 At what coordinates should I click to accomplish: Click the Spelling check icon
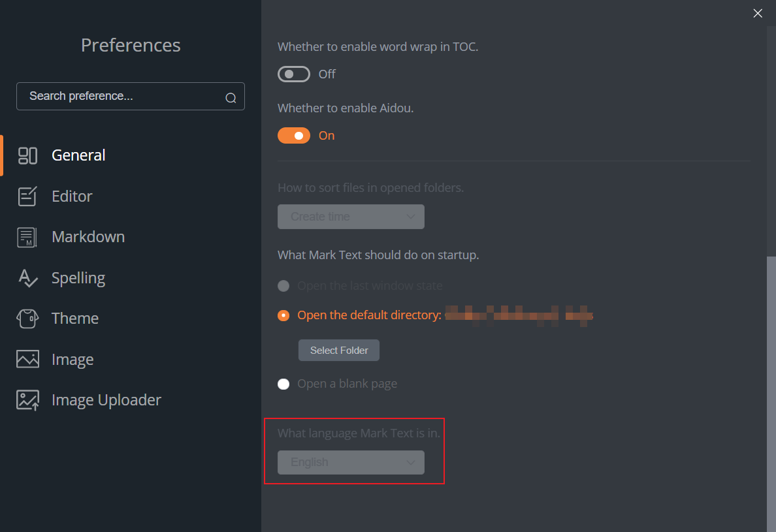[27, 278]
